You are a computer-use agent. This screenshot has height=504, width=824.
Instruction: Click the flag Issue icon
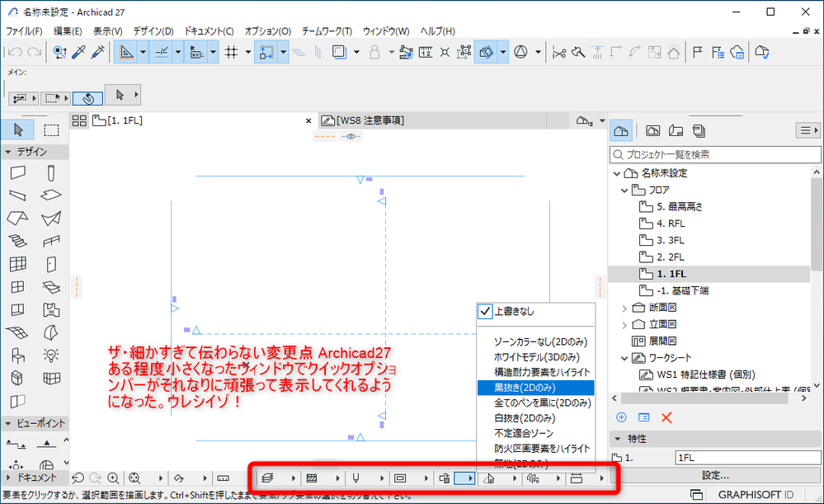click(697, 52)
